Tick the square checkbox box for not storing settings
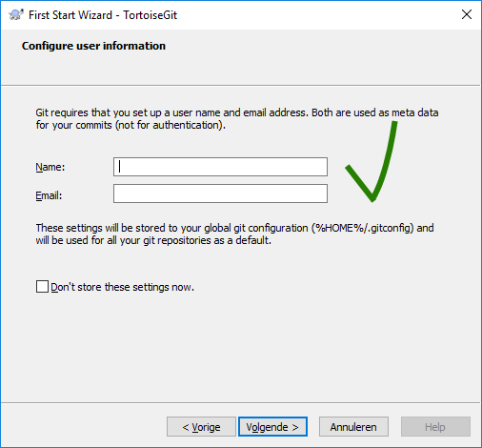 42,287
